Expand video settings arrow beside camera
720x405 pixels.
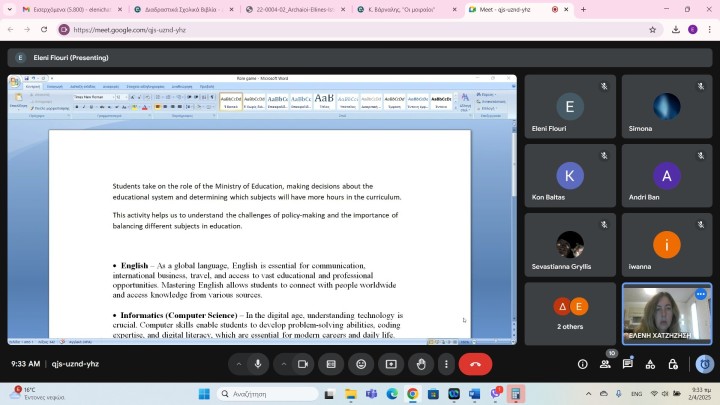coord(284,364)
